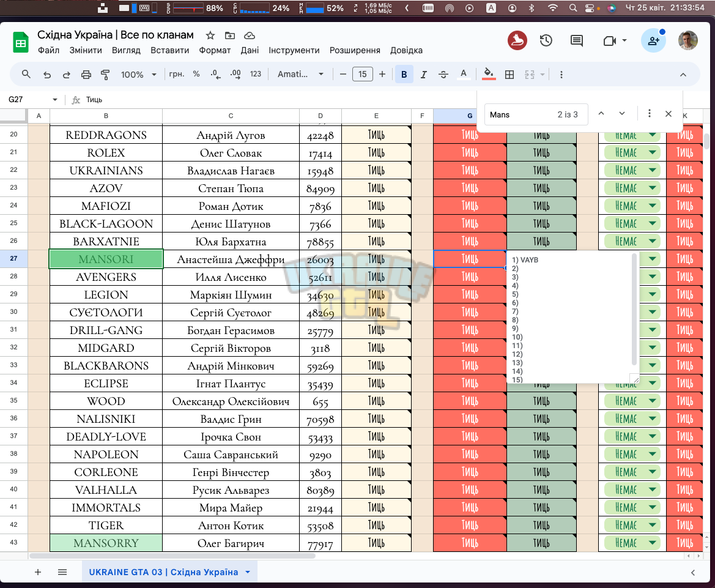Select the MANSORRY clan cell
715x588 pixels.
pyautogui.click(x=106, y=543)
